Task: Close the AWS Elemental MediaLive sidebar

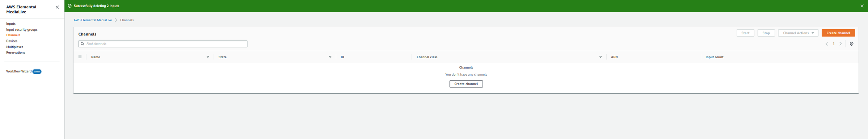Action: (x=57, y=7)
